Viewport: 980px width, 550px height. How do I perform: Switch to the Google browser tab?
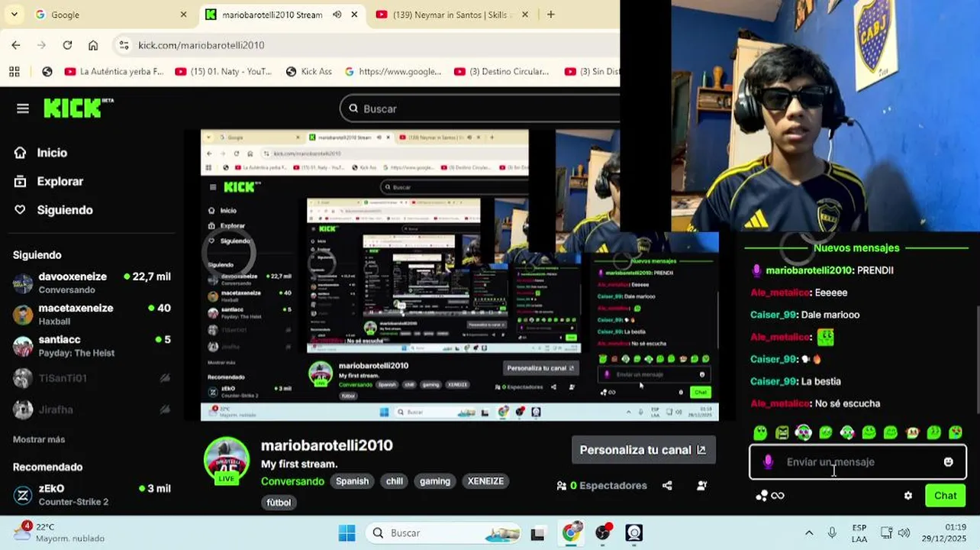pyautogui.click(x=111, y=15)
